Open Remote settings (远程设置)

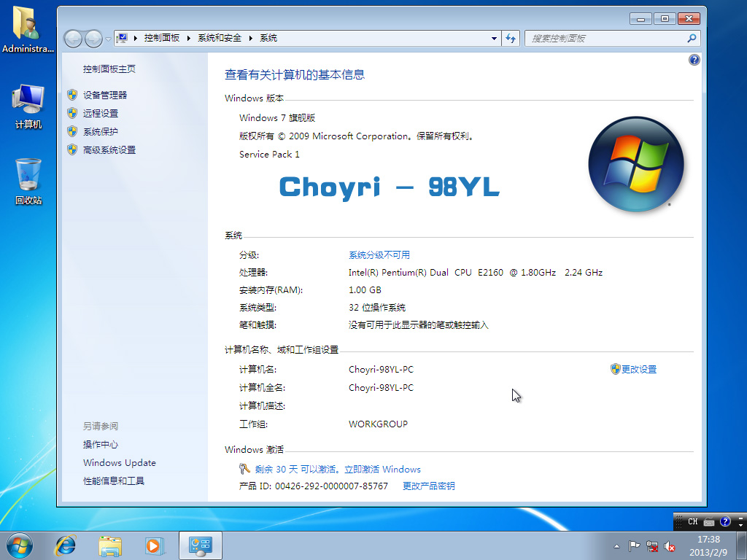click(x=101, y=113)
